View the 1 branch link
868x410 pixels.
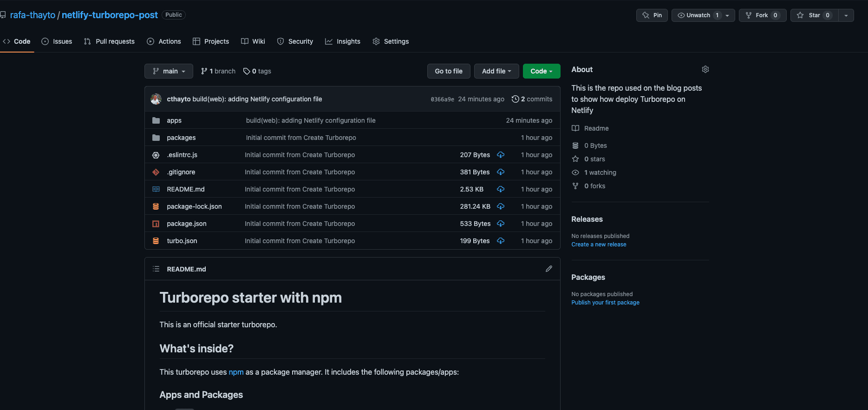[218, 71]
